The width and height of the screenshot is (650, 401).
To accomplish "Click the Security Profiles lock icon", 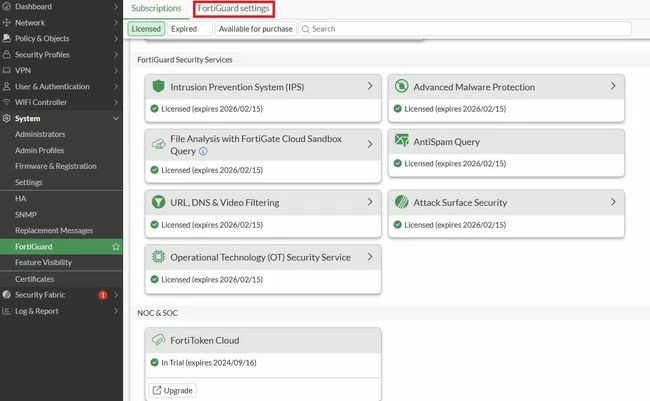I will (x=6, y=54).
